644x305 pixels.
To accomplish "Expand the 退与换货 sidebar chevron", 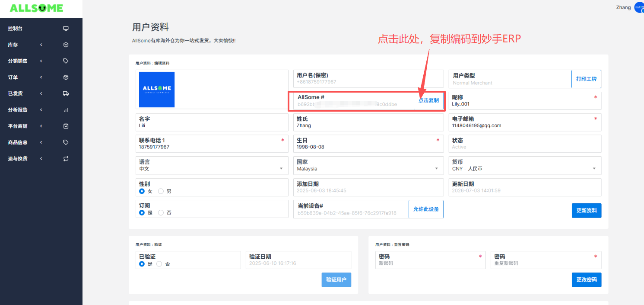I will 41,159.
